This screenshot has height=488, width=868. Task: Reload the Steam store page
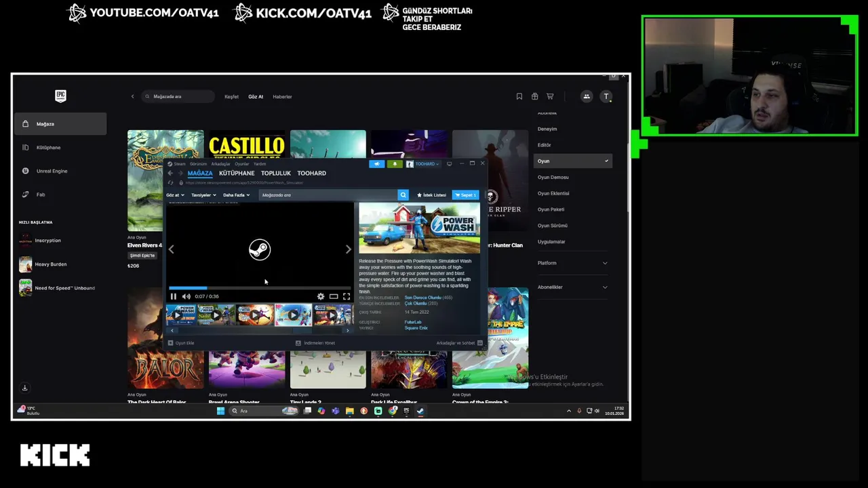click(x=170, y=183)
